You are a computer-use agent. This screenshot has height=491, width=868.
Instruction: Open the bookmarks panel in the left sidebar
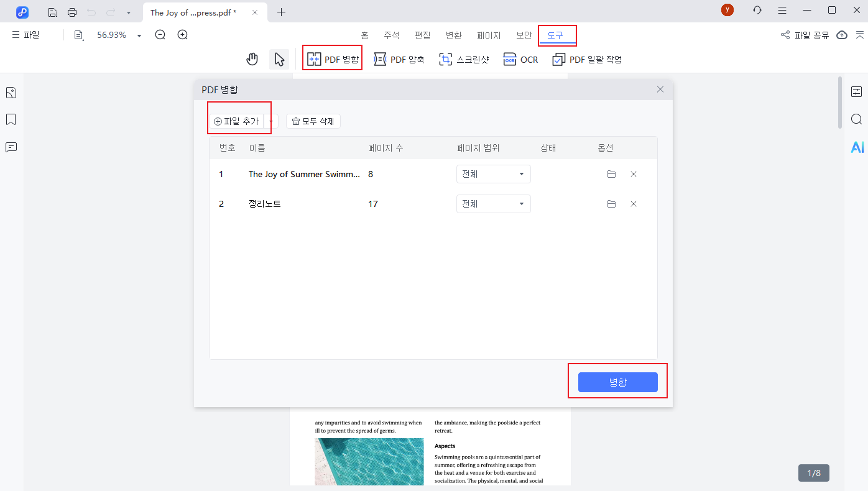(11, 119)
